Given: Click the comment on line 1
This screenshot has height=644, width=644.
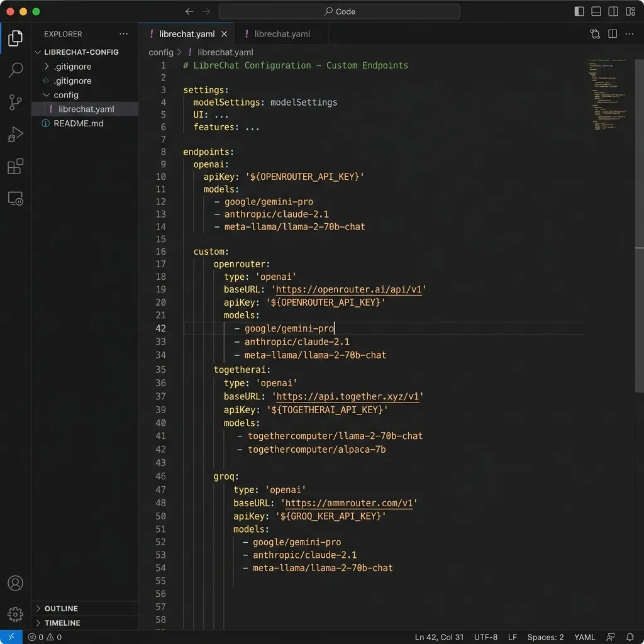Looking at the screenshot, I should point(296,65).
